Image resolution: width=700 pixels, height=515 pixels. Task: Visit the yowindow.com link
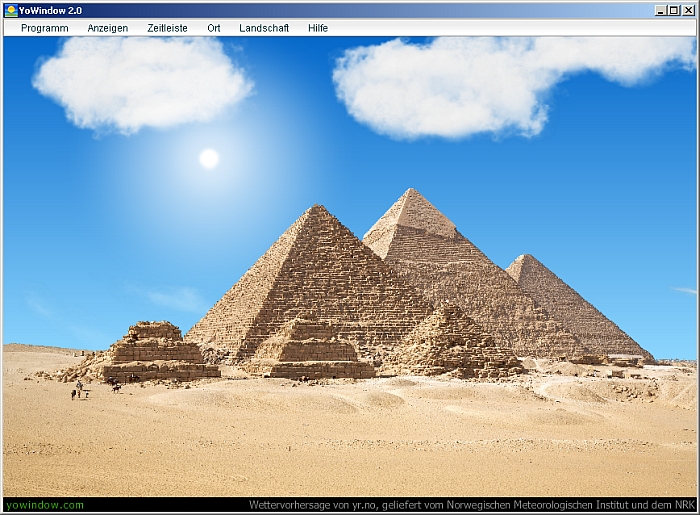coord(45,505)
